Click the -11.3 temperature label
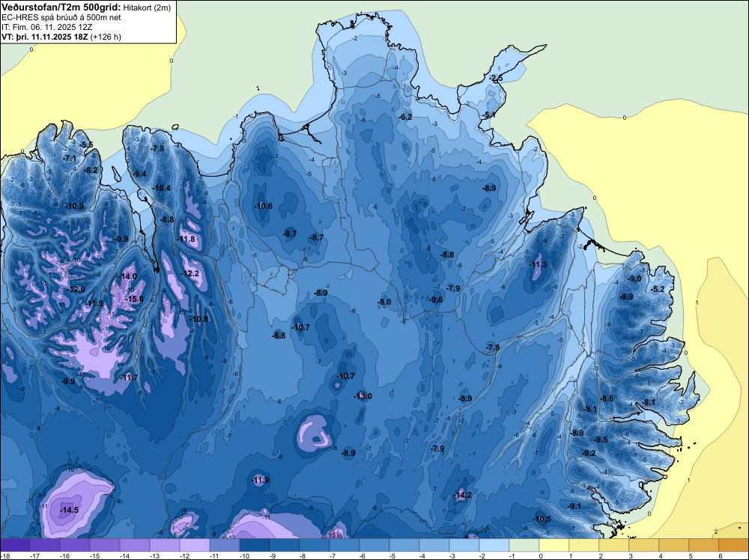The image size is (749, 560). 538,264
